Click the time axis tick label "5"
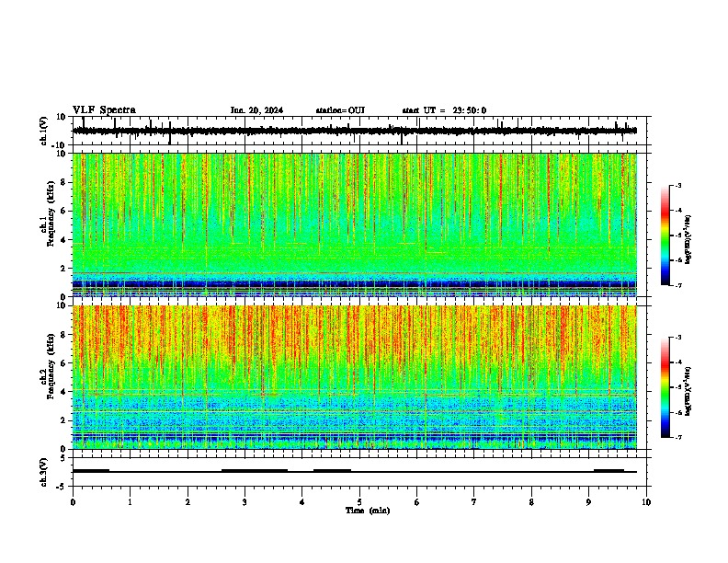 [359, 502]
